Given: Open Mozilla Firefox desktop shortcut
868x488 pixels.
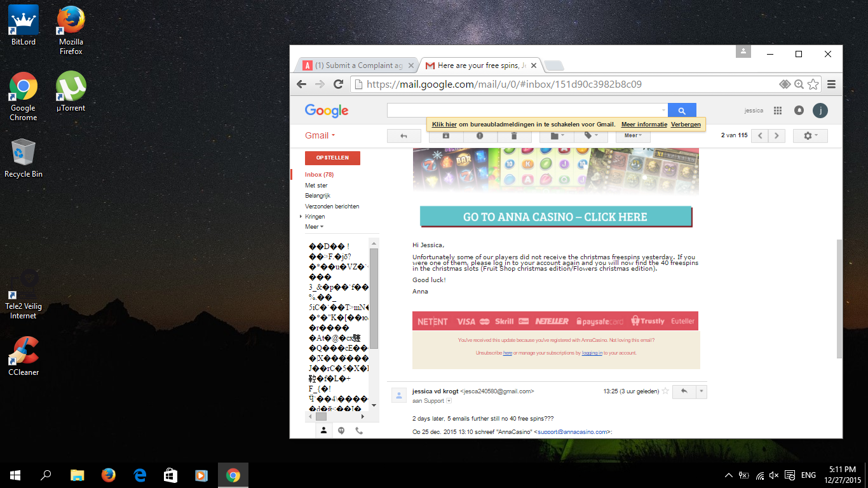Looking at the screenshot, I should 71,30.
